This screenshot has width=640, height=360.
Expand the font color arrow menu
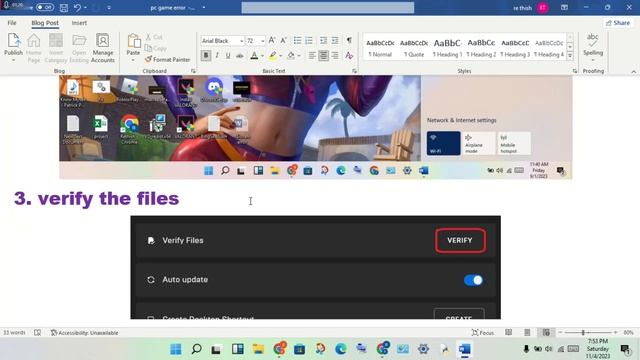click(x=262, y=56)
